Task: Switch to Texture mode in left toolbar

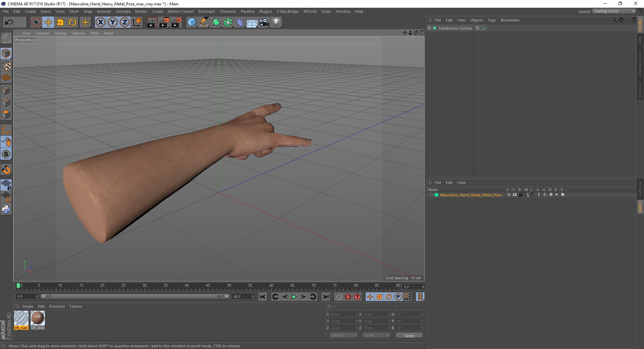Action: [6, 66]
